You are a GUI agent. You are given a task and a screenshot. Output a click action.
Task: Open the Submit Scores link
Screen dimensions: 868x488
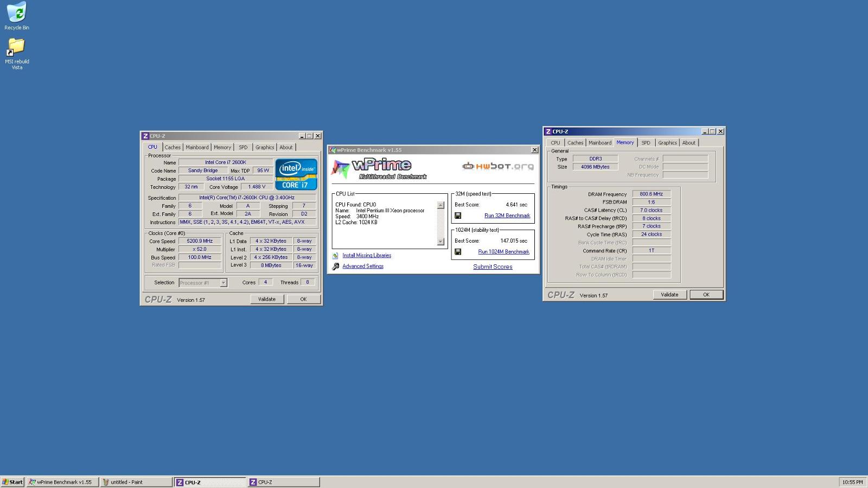[x=493, y=267]
